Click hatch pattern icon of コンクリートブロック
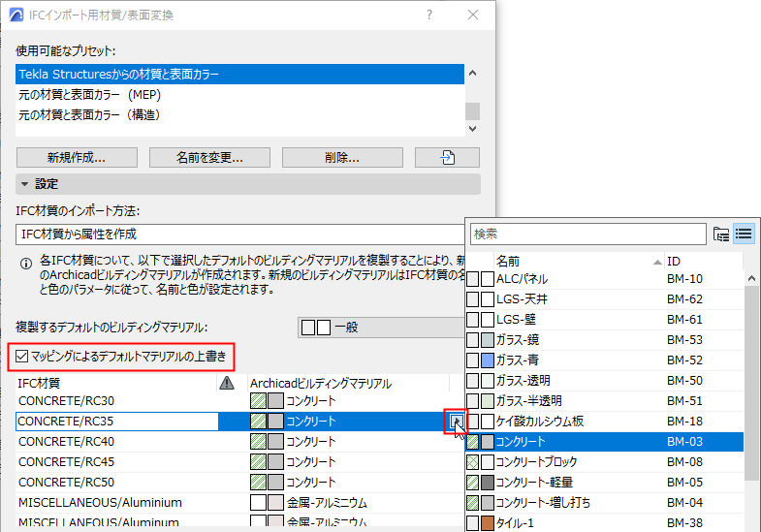The image size is (761, 532). [x=472, y=461]
